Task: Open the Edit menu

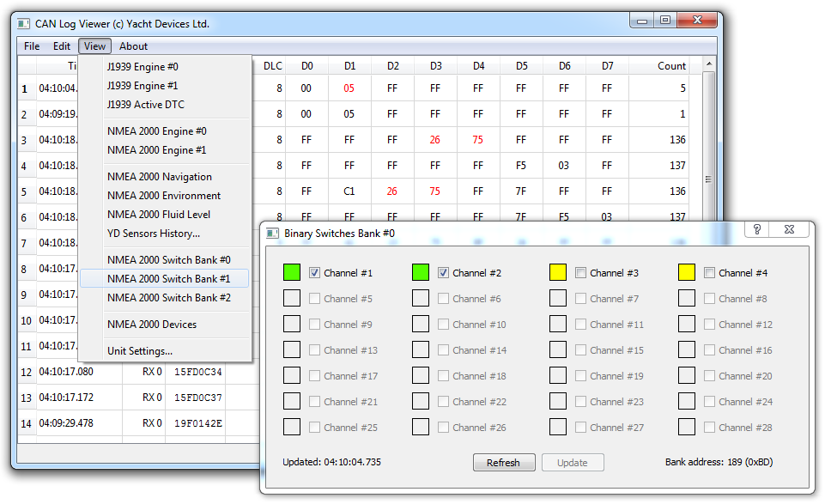Action: pyautogui.click(x=62, y=46)
